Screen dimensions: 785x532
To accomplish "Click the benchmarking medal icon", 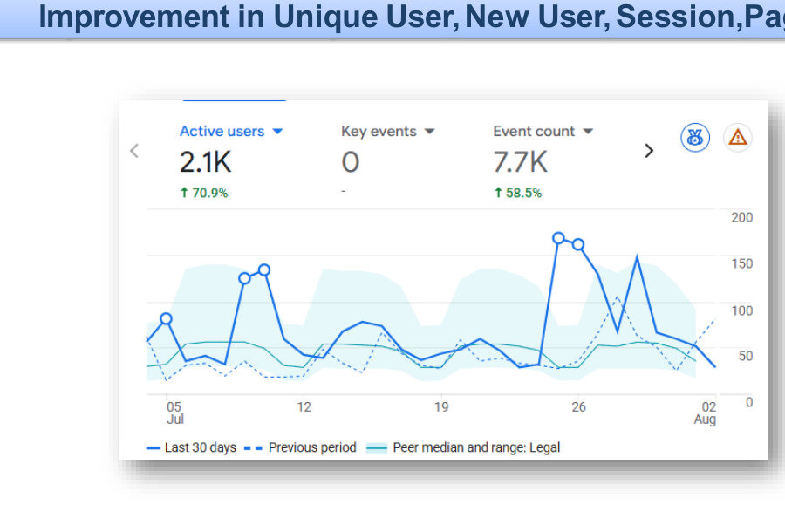I will pos(695,137).
